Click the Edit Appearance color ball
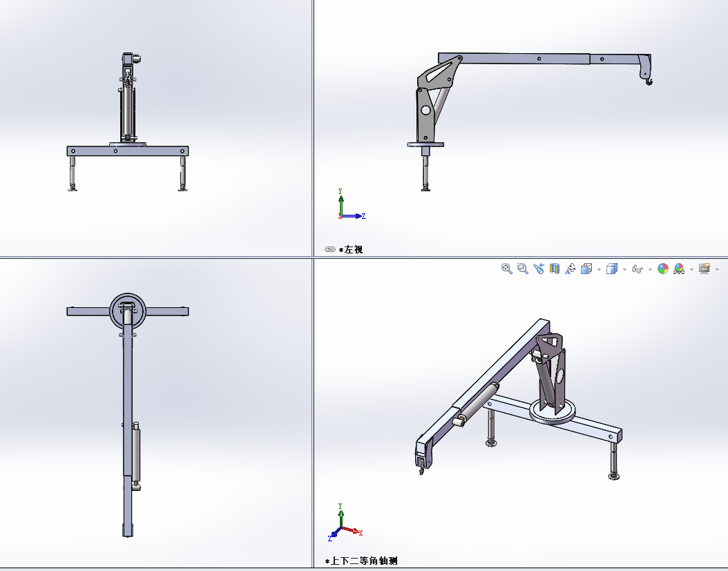 (663, 269)
